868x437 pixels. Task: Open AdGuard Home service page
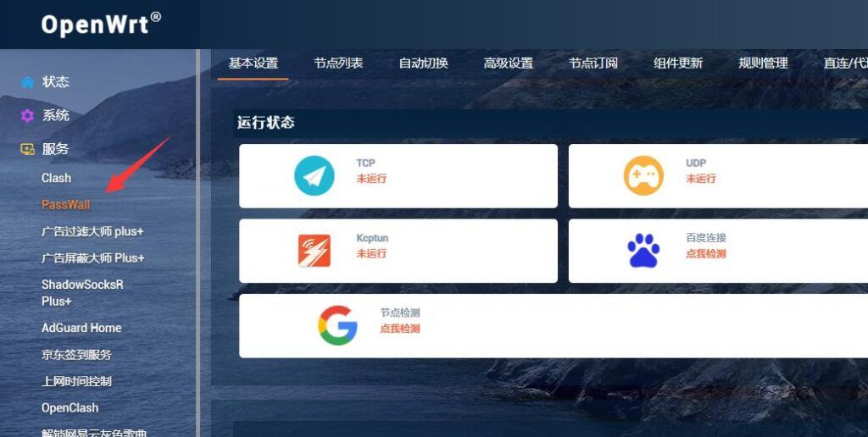tap(81, 328)
